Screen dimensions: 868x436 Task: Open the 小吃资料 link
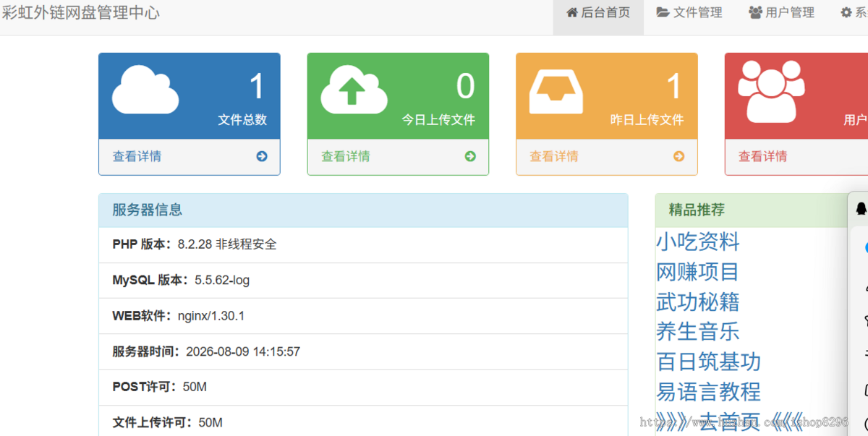point(698,241)
